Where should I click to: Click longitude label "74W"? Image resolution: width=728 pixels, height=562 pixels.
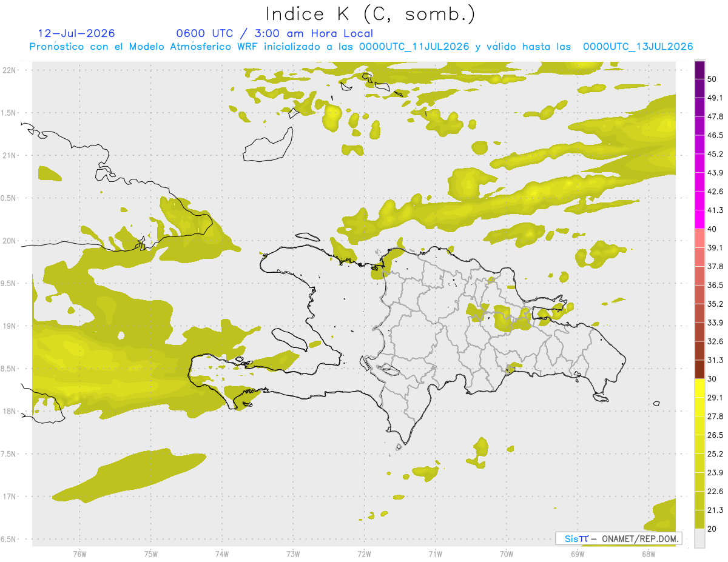[x=221, y=554]
